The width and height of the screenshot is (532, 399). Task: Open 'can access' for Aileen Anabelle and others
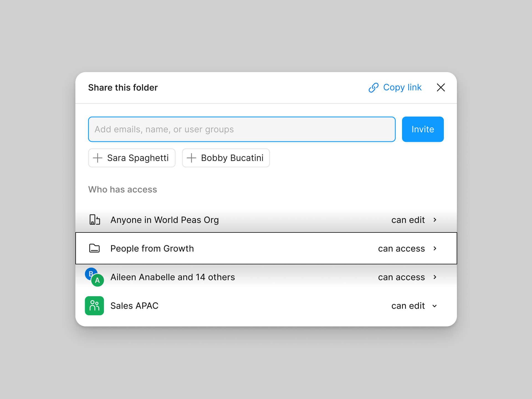pyautogui.click(x=401, y=277)
